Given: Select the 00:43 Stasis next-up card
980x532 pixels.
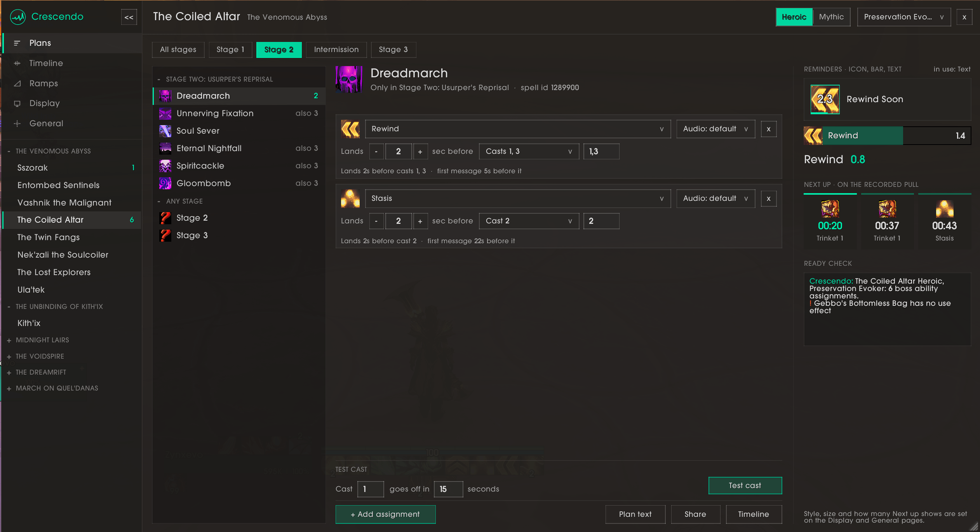Looking at the screenshot, I should (x=945, y=221).
